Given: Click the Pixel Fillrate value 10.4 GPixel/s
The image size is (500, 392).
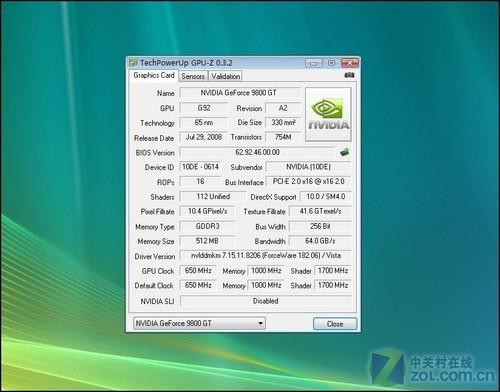Looking at the screenshot, I should tap(207, 211).
